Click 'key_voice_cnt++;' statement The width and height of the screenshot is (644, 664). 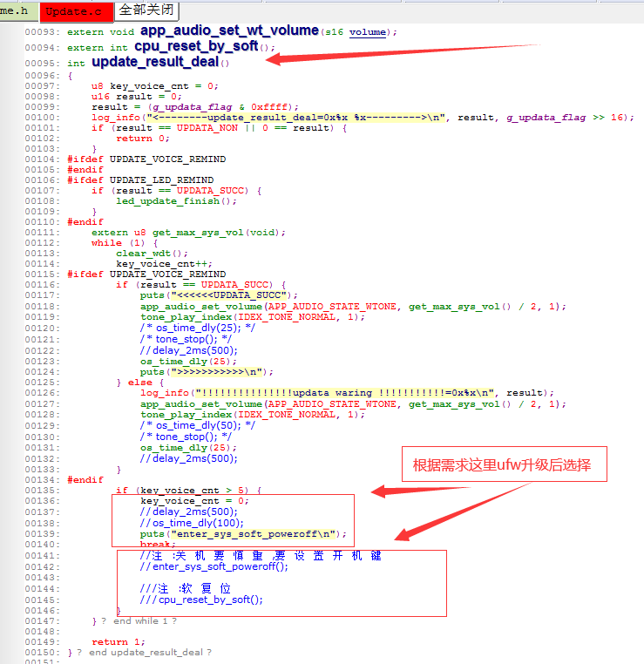(x=165, y=264)
